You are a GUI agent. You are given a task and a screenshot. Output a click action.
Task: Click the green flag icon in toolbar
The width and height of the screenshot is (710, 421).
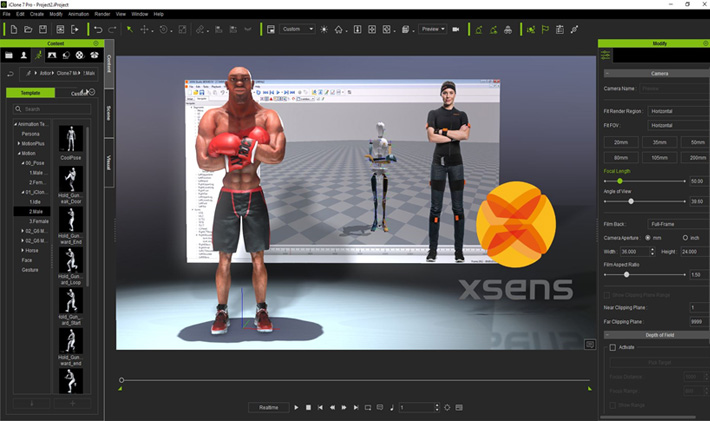click(x=545, y=29)
